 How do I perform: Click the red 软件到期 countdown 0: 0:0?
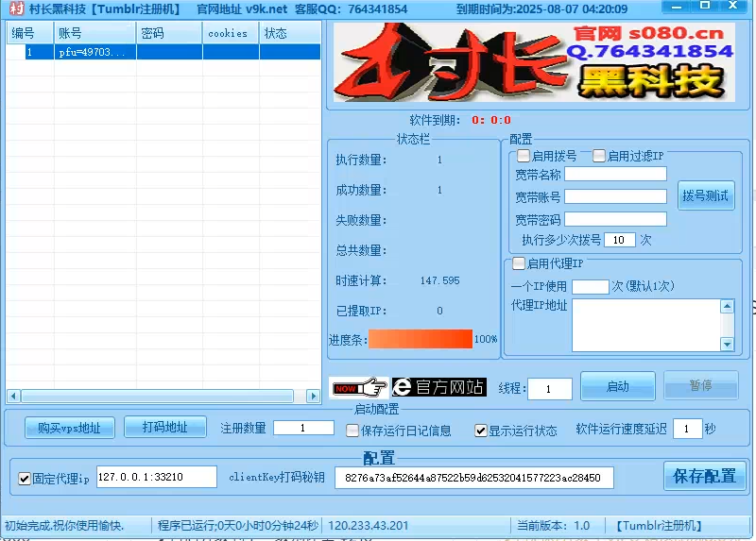(490, 120)
